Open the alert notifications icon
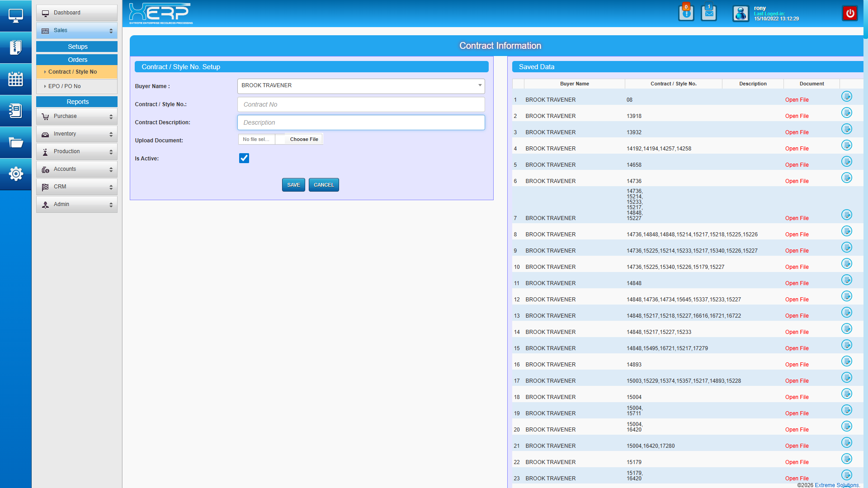 click(x=686, y=13)
